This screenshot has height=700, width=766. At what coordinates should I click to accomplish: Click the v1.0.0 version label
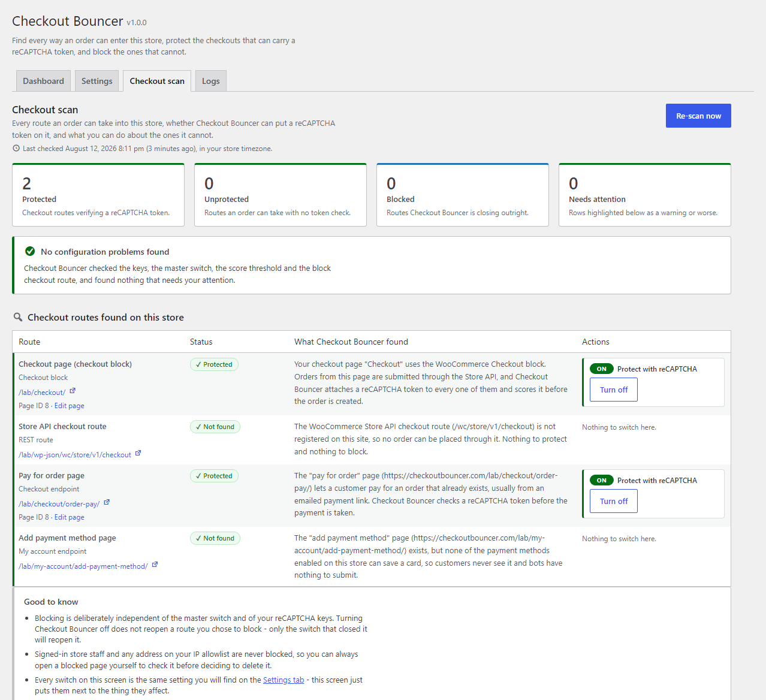point(137,23)
